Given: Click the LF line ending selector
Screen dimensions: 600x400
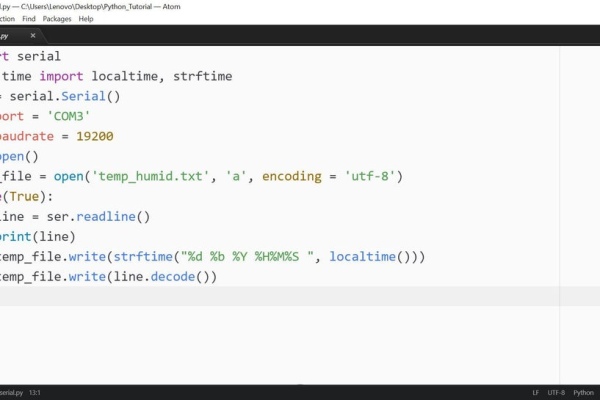Looking at the screenshot, I should [535, 393].
